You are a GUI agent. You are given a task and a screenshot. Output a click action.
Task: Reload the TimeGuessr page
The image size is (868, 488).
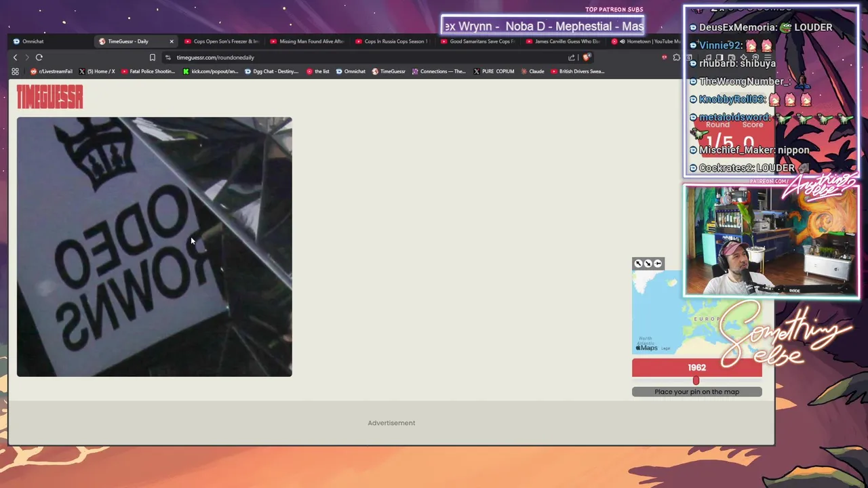pos(39,58)
